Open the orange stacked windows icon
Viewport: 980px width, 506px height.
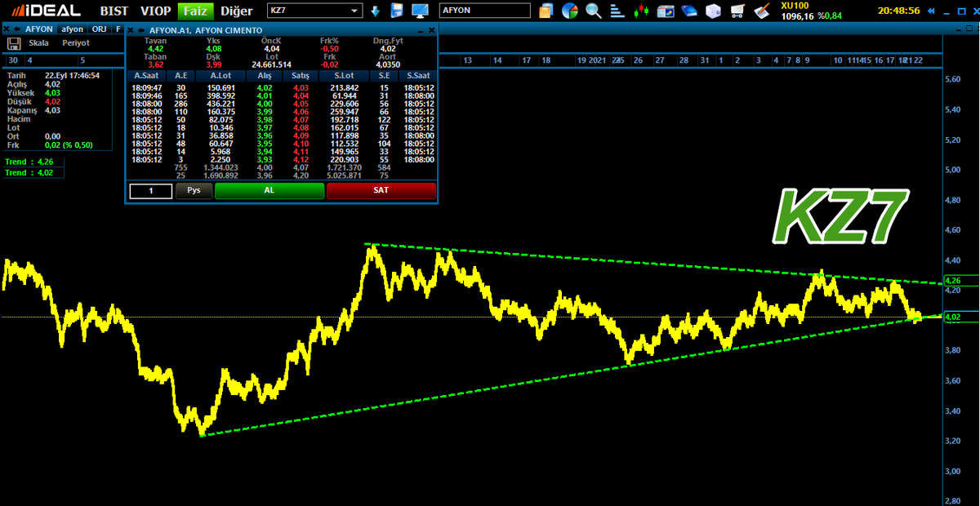tap(546, 11)
